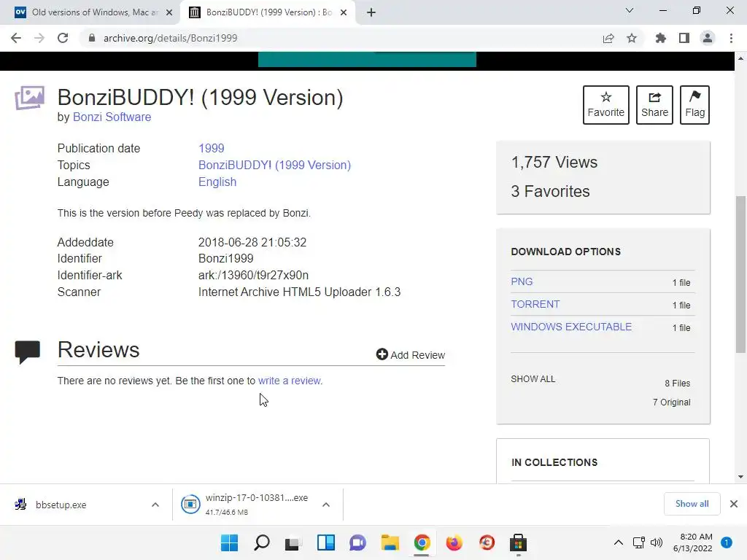Viewport: 747px width, 560px height.
Task: Expand winzip download options chevron
Action: click(326, 505)
